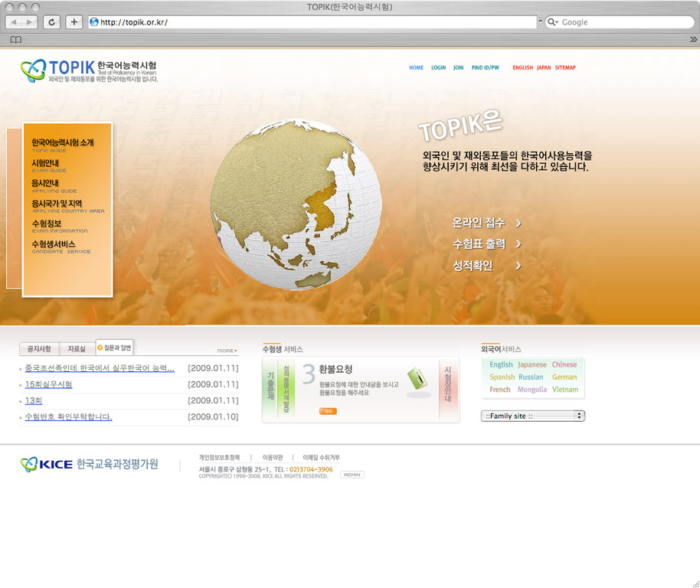Viewport: 700px width, 588px height.
Task: Click the KICE logo in footer
Action: point(89,464)
